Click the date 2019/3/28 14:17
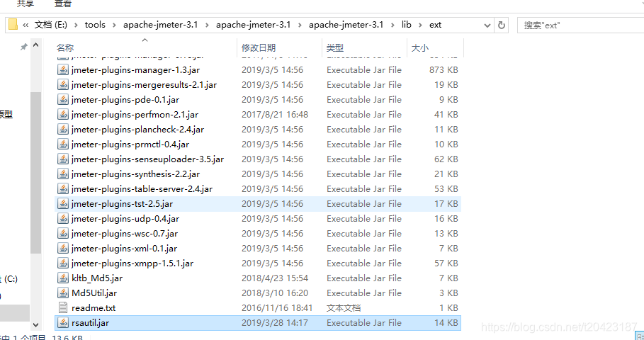The image size is (644, 340). click(275, 323)
